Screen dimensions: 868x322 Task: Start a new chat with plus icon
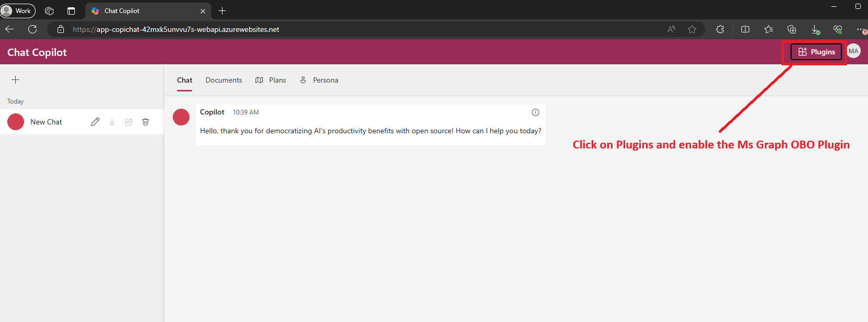16,80
